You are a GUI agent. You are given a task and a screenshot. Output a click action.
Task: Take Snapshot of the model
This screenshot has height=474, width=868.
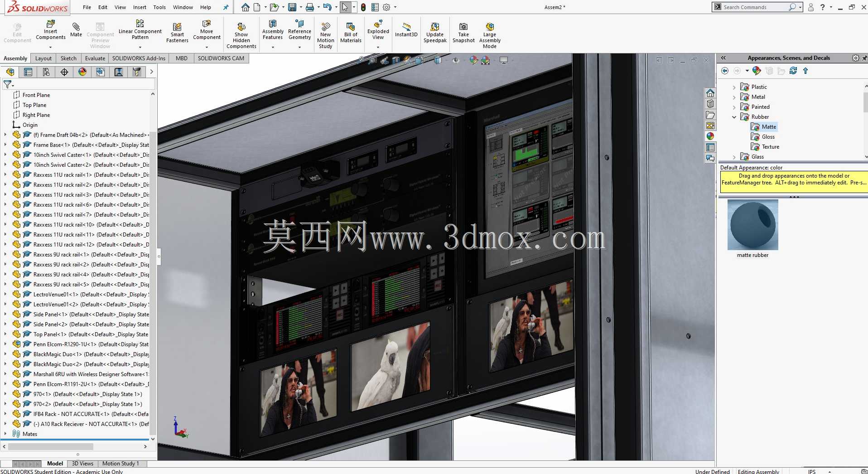[463, 33]
